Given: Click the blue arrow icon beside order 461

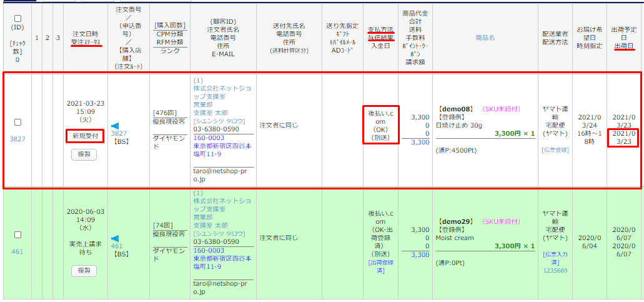Looking at the screenshot, I should pyautogui.click(x=116, y=238).
